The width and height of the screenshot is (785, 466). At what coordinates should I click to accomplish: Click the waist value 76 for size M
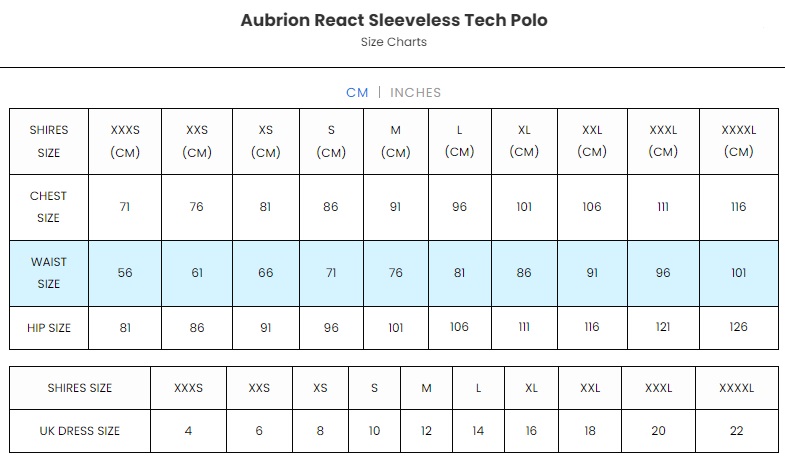pos(396,273)
